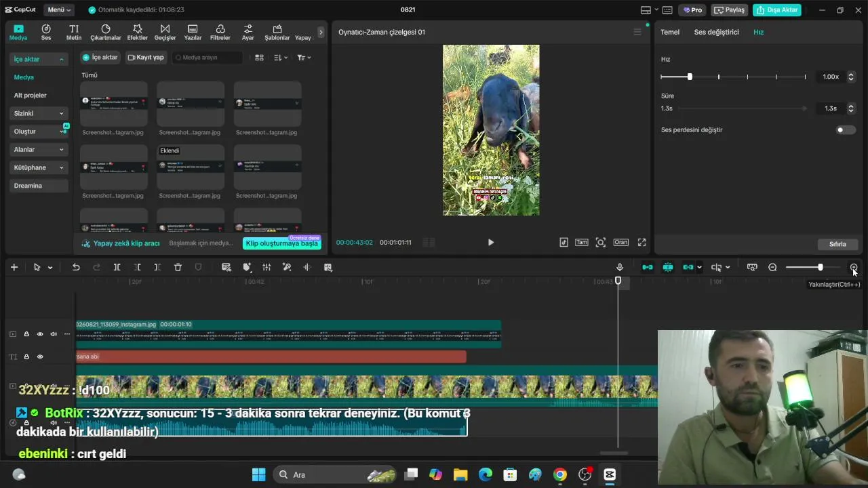Viewport: 868px width, 488px height.
Task: Click the split clip tool
Action: pyautogui.click(x=117, y=267)
